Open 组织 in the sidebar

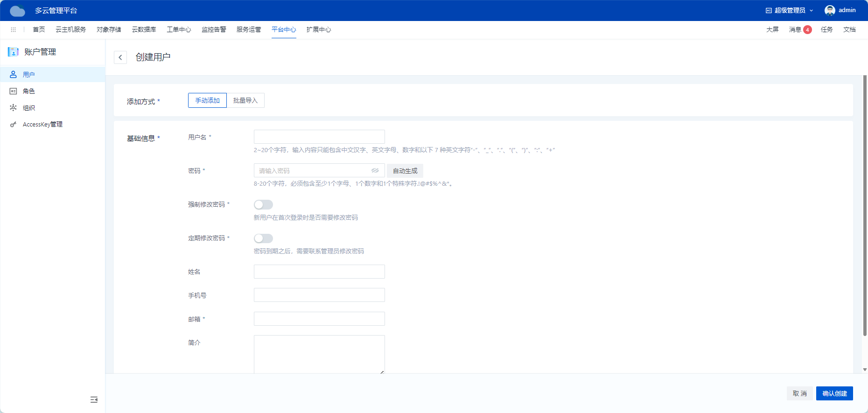point(29,108)
